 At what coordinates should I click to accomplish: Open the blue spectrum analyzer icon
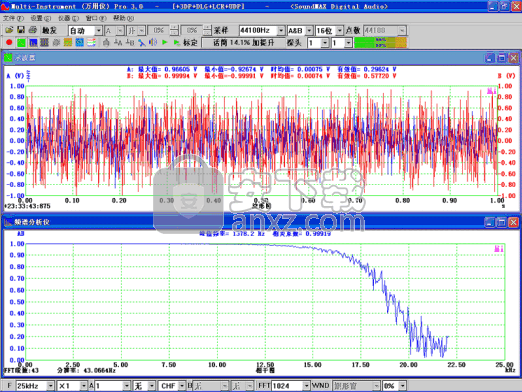click(33, 43)
